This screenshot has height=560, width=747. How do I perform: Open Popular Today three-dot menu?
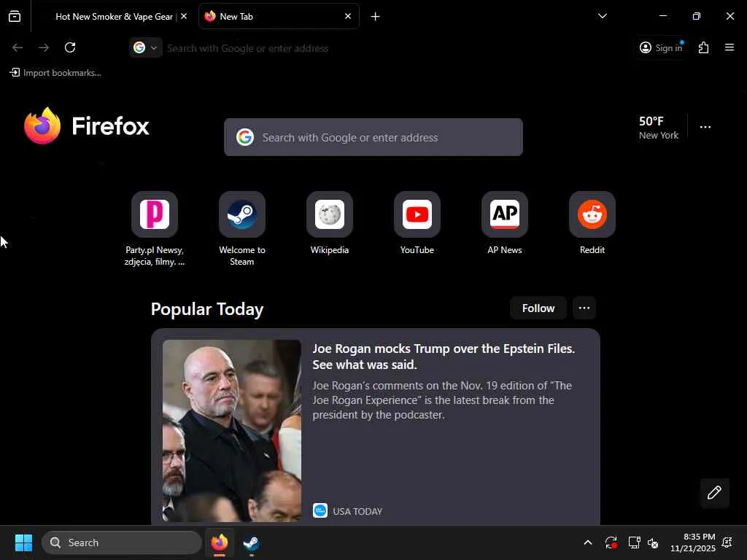coord(584,308)
